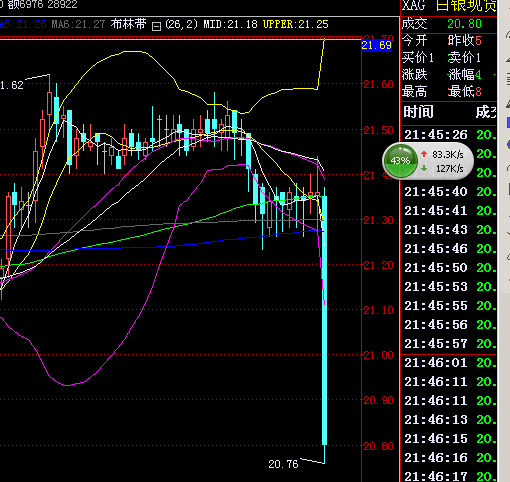Select the 21:45:43 trade row
The width and height of the screenshot is (510, 482).
449,230
